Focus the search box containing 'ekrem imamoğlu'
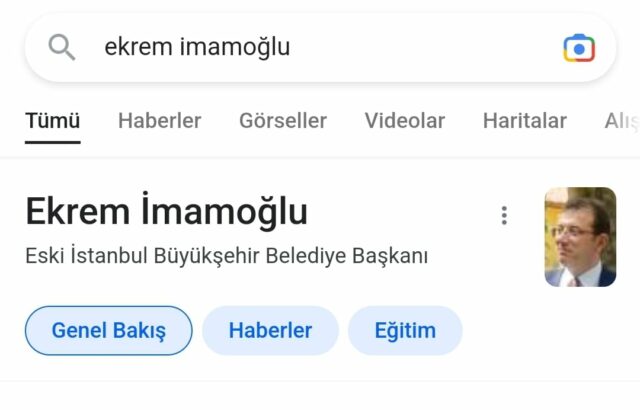Screen dimensions: 640x410 [321, 47]
